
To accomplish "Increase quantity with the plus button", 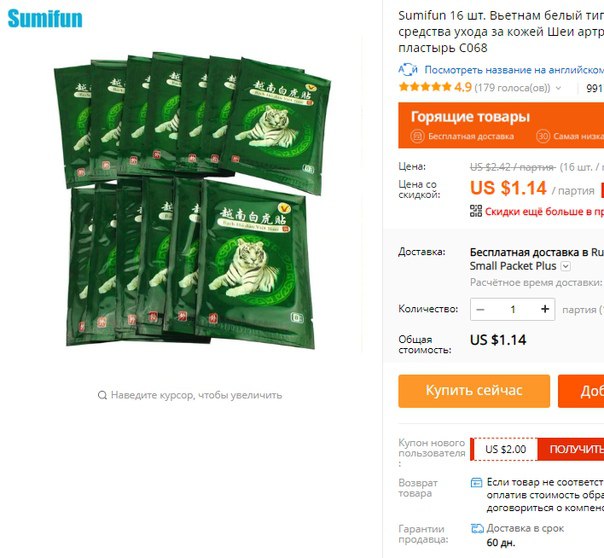I will (545, 309).
